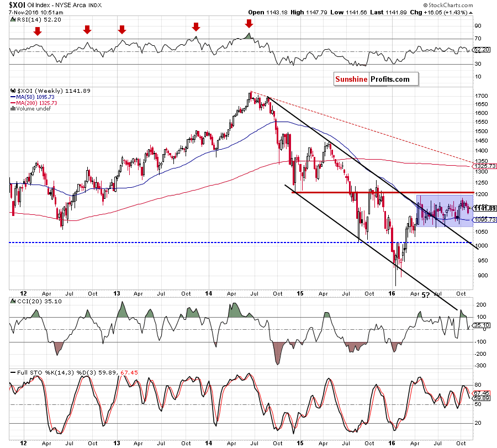Screen dimensions: 497x448
Task: Click year '16' label under stochastic panel
Action: (392, 443)
